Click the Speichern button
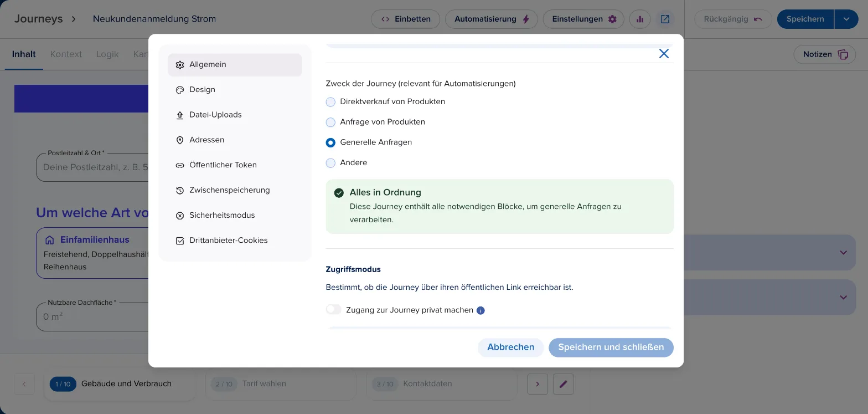 [805, 19]
